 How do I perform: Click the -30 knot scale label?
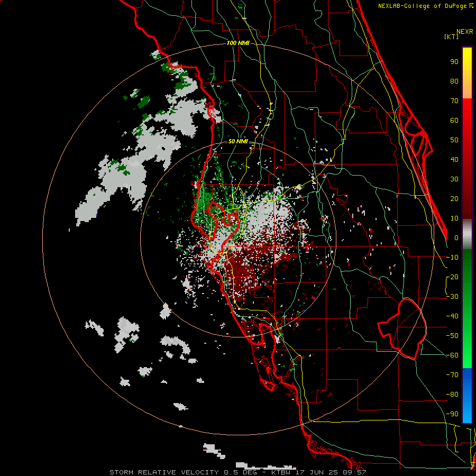tap(452, 297)
